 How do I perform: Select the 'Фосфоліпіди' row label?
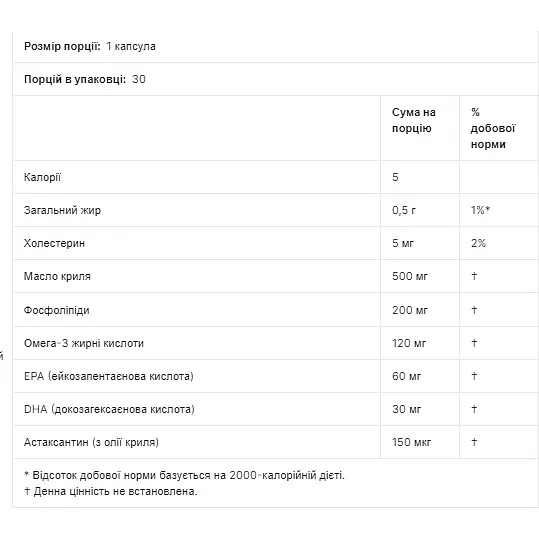pos(57,310)
